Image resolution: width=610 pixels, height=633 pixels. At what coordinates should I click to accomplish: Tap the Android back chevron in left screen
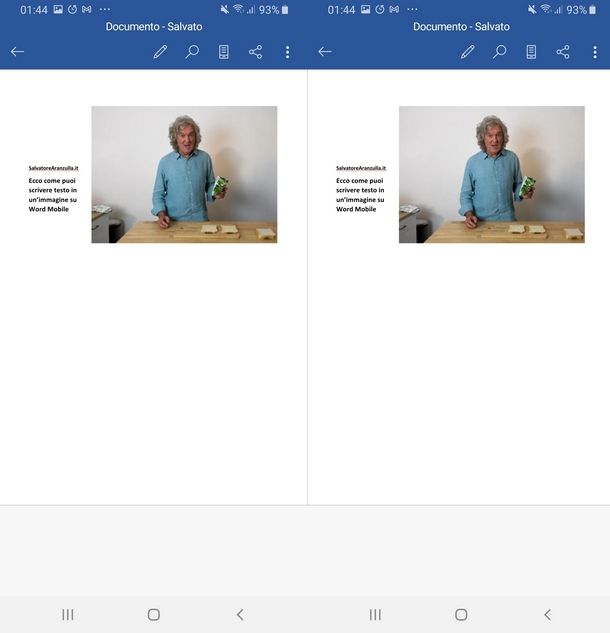click(x=240, y=614)
